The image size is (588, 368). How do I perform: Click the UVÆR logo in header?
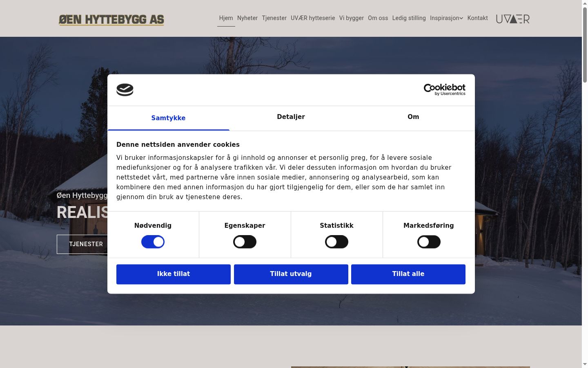tap(512, 19)
